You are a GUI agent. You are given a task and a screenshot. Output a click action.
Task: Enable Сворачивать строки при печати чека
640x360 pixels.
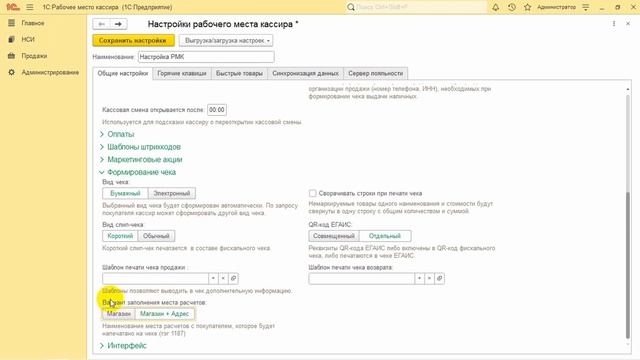(x=313, y=193)
